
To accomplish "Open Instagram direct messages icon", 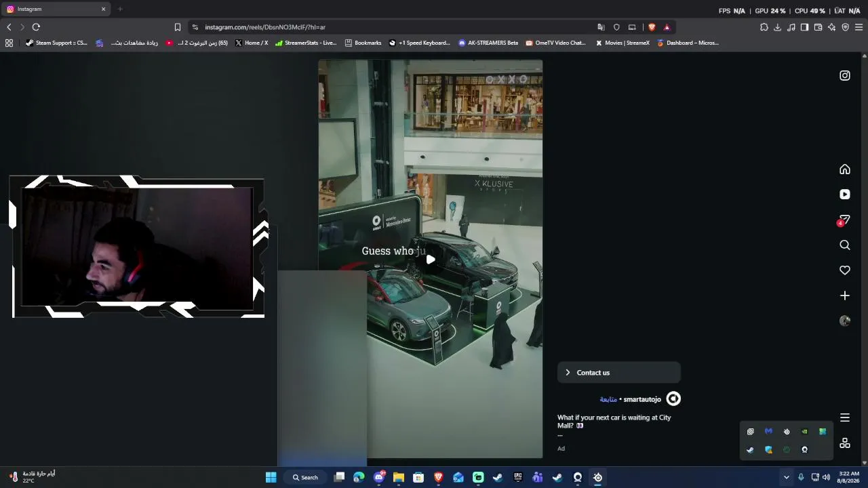I will coord(844,220).
